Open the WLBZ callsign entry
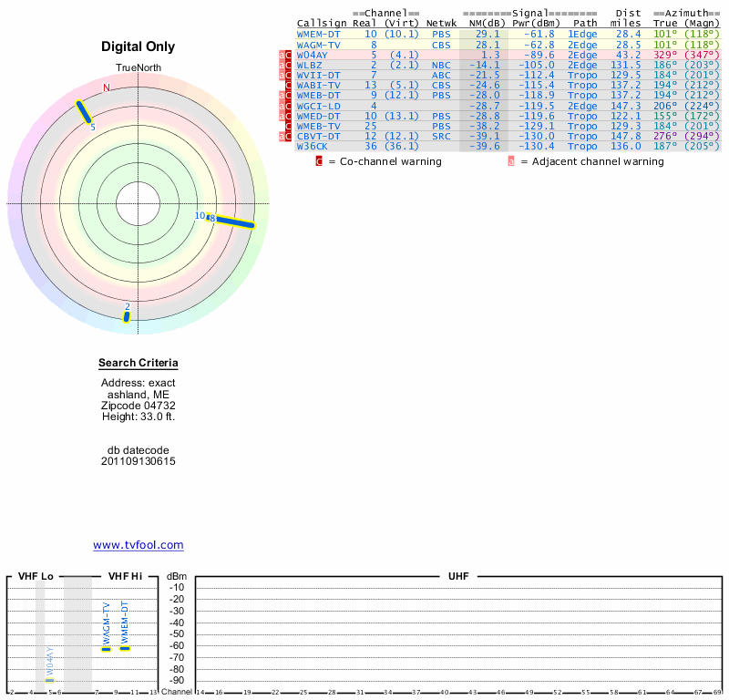This screenshot has width=729, height=700. tap(310, 65)
